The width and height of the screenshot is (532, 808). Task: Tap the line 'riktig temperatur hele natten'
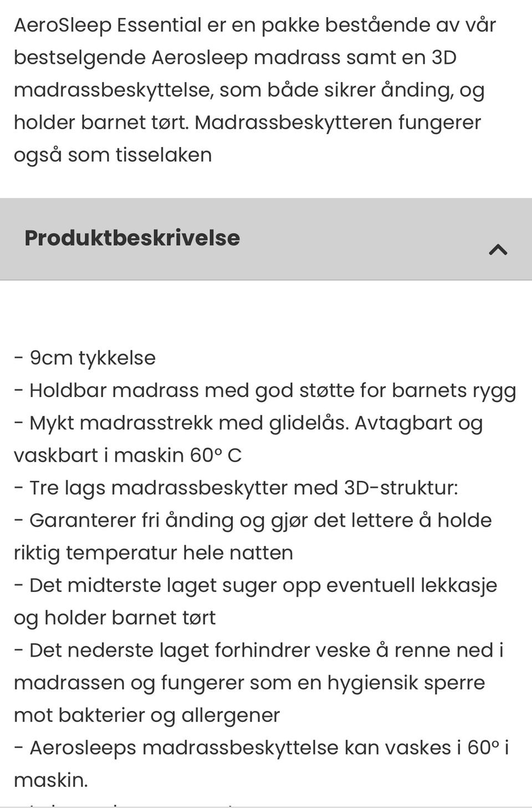click(154, 553)
